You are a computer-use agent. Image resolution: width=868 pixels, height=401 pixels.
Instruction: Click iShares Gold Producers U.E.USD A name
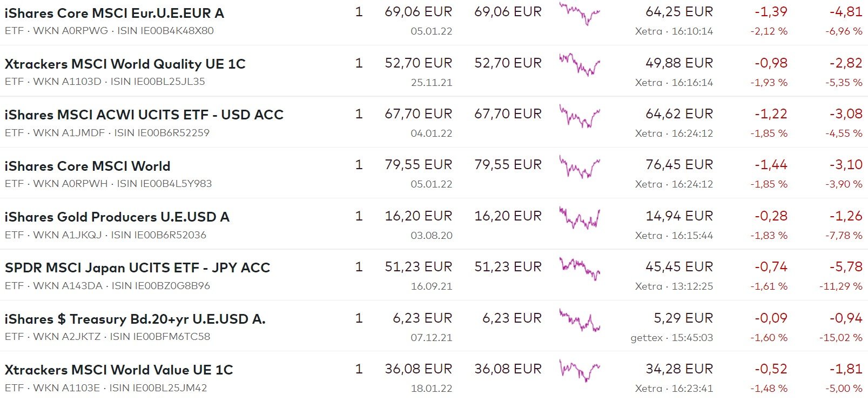(x=117, y=217)
